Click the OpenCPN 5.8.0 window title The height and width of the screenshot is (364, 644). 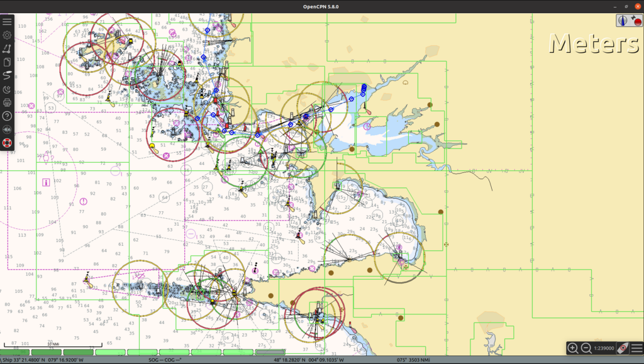pos(321,6)
